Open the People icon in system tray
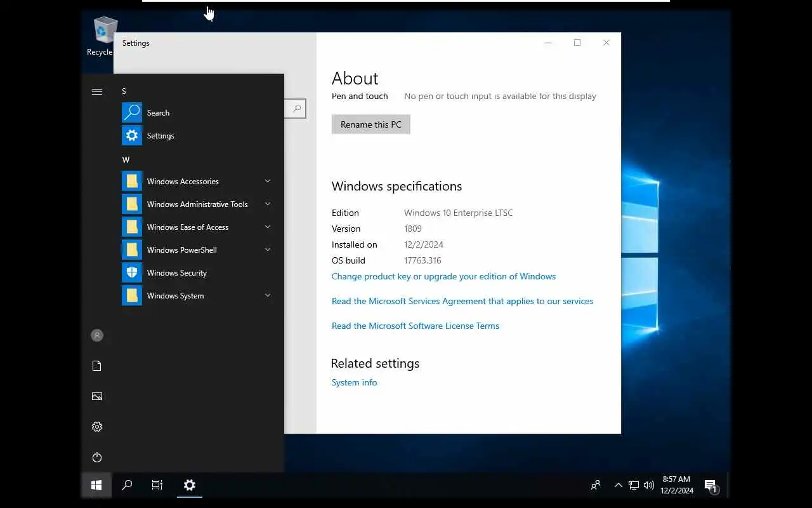The image size is (812, 508). (596, 485)
